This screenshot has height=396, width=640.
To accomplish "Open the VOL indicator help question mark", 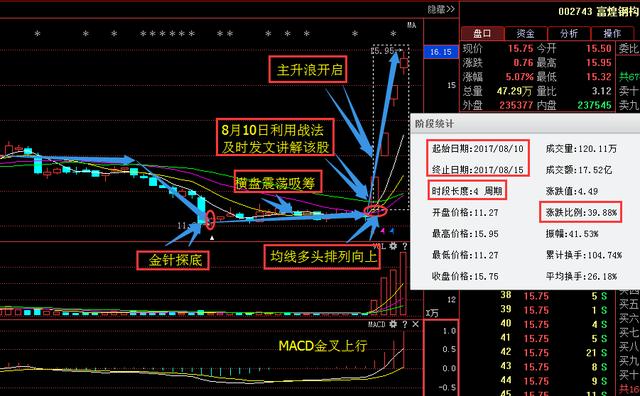I will (x=404, y=246).
